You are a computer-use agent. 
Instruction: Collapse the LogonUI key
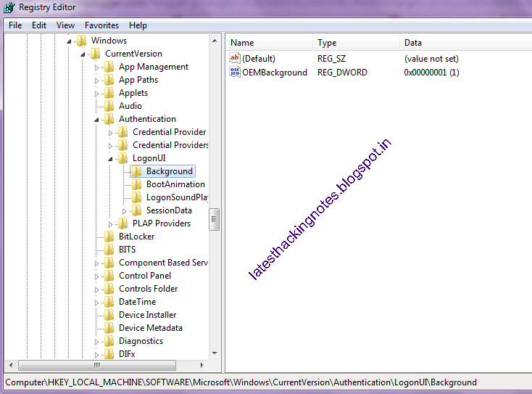(110, 159)
